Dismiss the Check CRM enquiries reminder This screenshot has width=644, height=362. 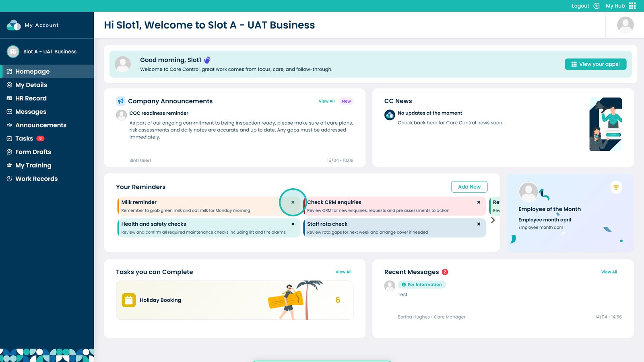479,202
